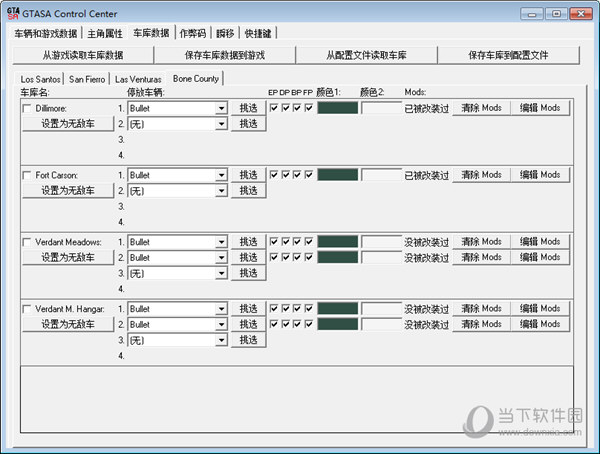Switch to the 瞬移 tab

(x=225, y=33)
